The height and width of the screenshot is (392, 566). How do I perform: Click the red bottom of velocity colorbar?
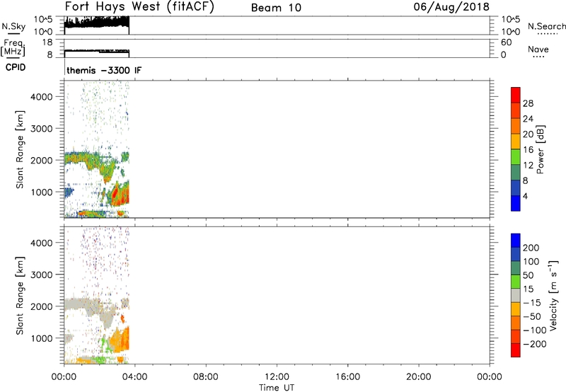tap(516, 350)
